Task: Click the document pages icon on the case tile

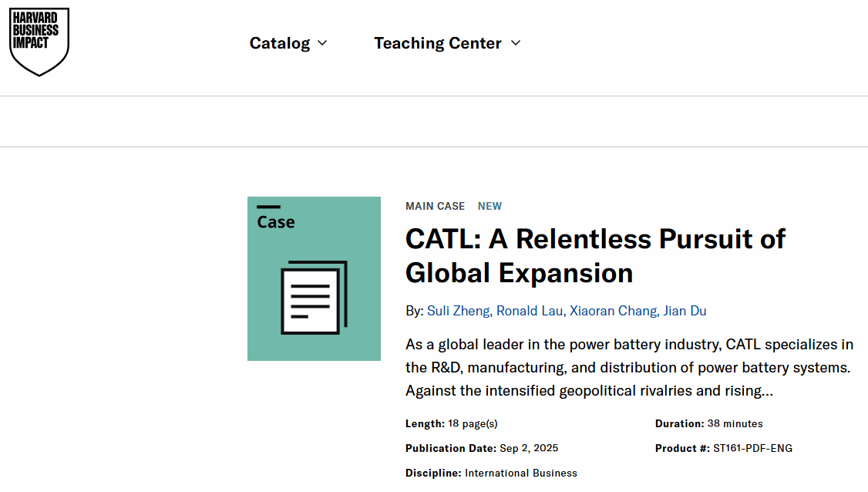Action: 314,298
